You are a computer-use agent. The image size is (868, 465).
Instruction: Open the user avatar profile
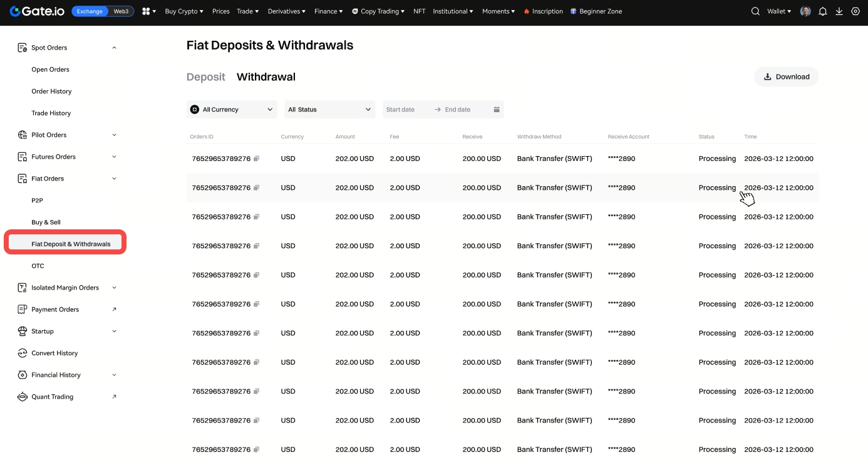[805, 11]
